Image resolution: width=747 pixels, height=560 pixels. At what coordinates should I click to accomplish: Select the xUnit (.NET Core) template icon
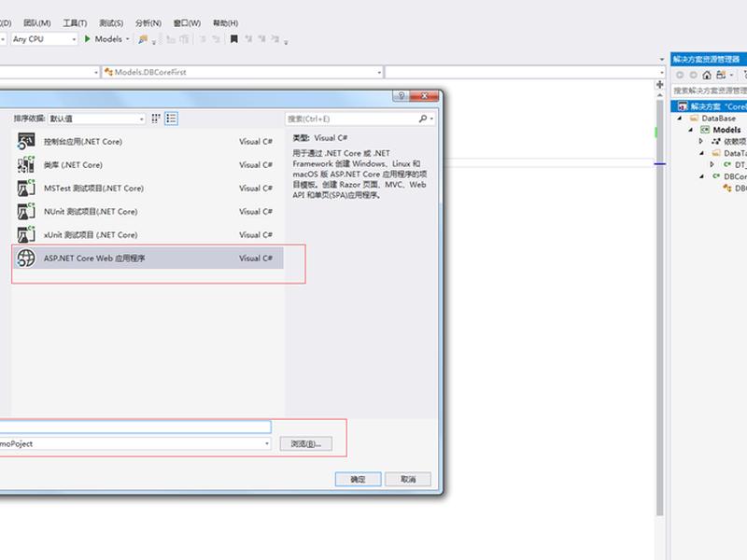pyautogui.click(x=26, y=234)
